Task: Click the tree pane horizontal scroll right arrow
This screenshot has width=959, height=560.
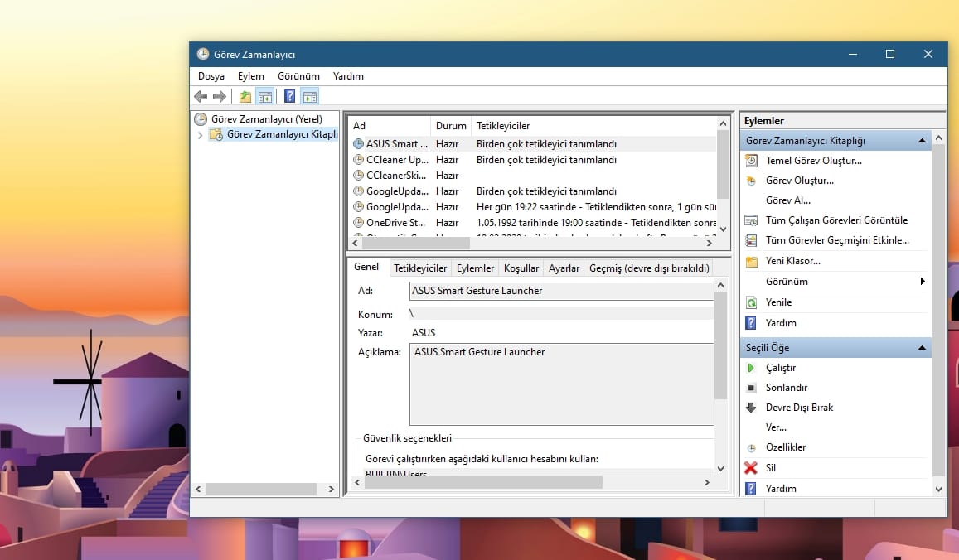Action: tap(331, 489)
